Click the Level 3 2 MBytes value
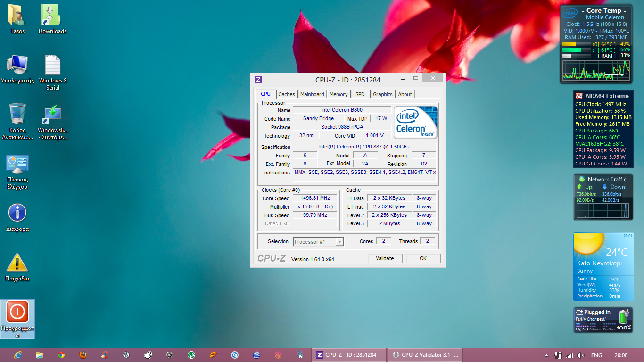Image resolution: width=644 pixels, height=362 pixels. tap(389, 223)
